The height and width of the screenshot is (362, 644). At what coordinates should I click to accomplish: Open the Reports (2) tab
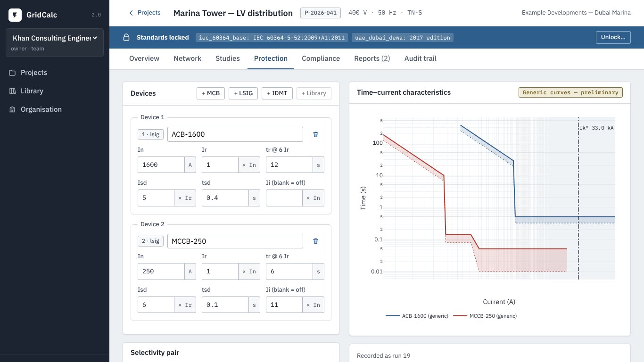pyautogui.click(x=372, y=58)
